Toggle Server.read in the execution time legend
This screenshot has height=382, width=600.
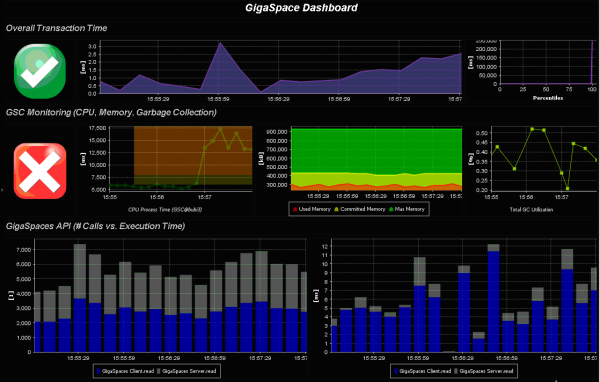click(484, 371)
